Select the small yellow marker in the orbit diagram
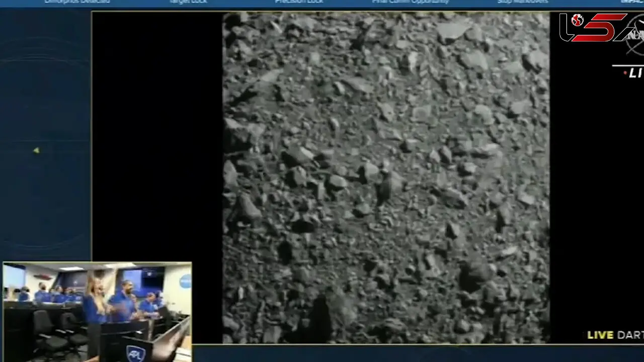644x362 pixels. click(36, 150)
